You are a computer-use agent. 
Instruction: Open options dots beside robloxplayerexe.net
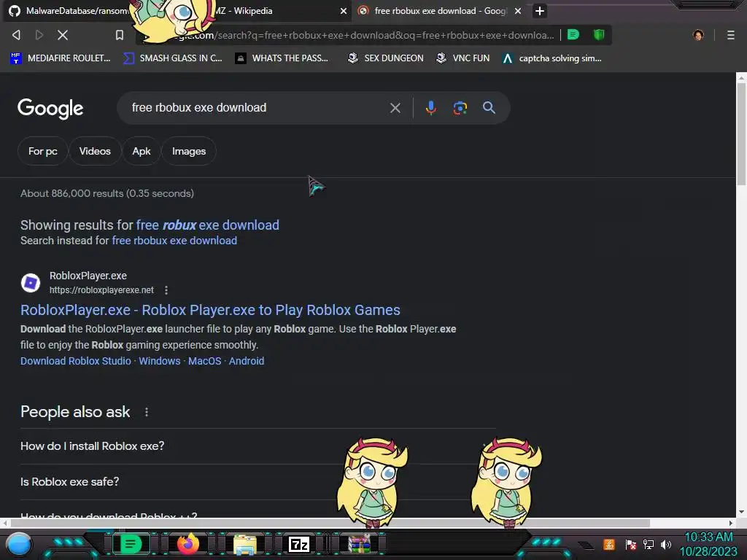[x=166, y=290]
